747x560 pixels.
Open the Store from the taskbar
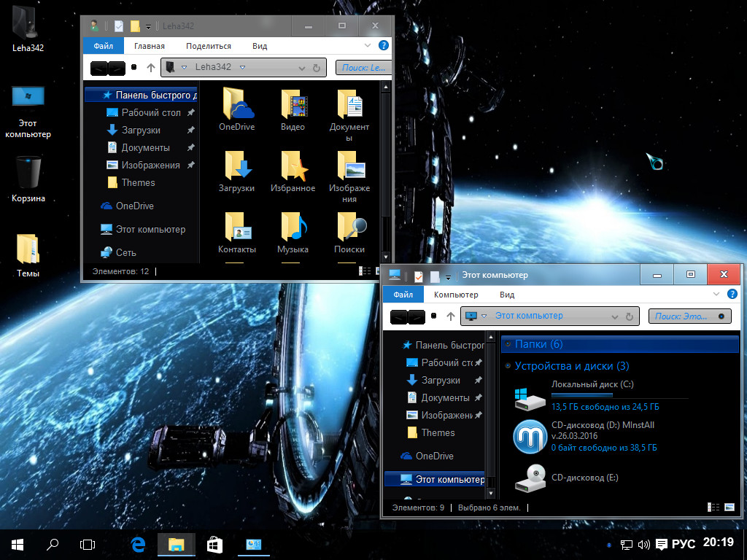point(214,544)
